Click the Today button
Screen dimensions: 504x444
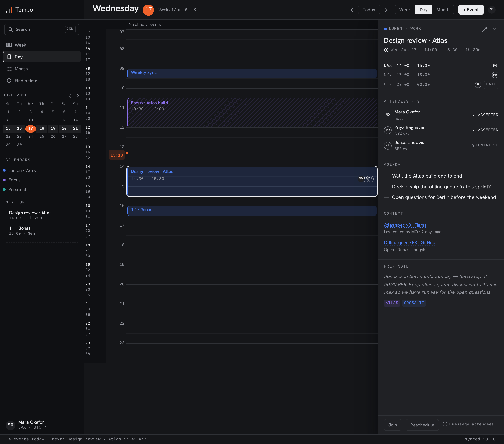pos(369,10)
